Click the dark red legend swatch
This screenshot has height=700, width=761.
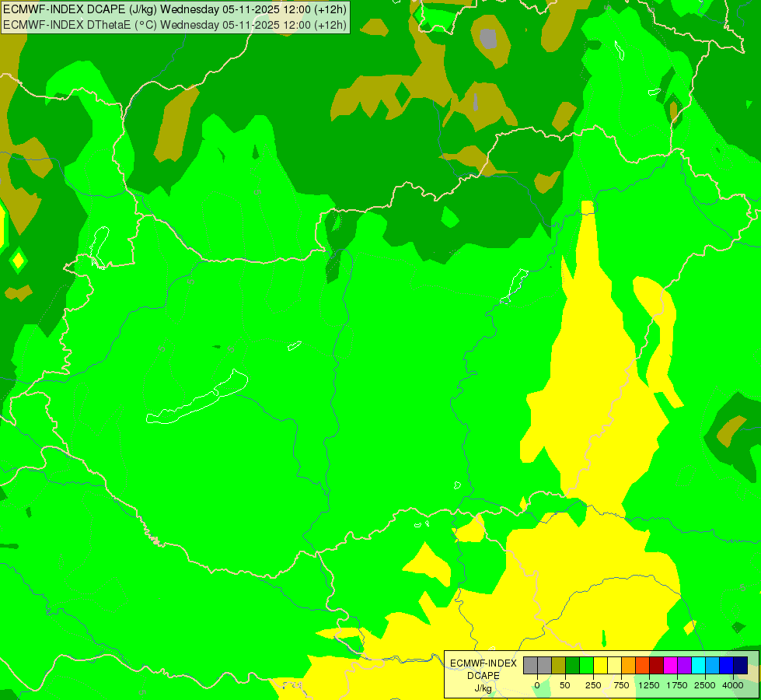(656, 666)
